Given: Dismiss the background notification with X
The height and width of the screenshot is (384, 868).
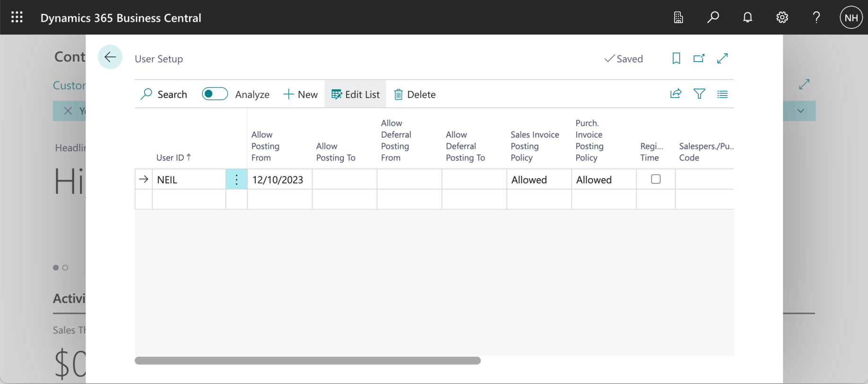Looking at the screenshot, I should tap(68, 111).
